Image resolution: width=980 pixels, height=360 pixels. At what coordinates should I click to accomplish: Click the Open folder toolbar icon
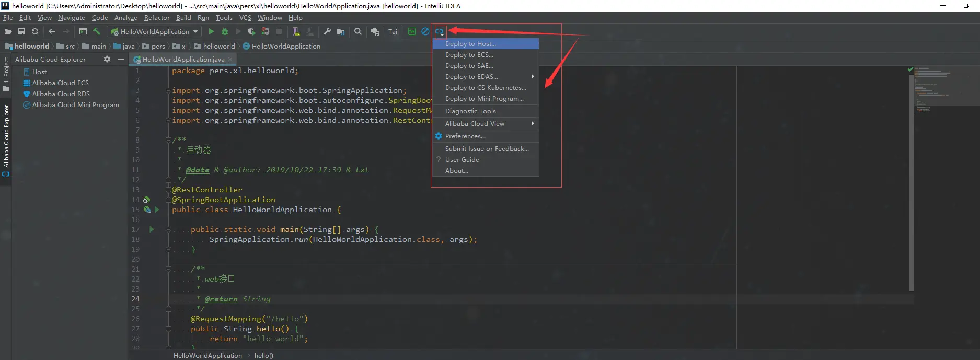coord(8,31)
